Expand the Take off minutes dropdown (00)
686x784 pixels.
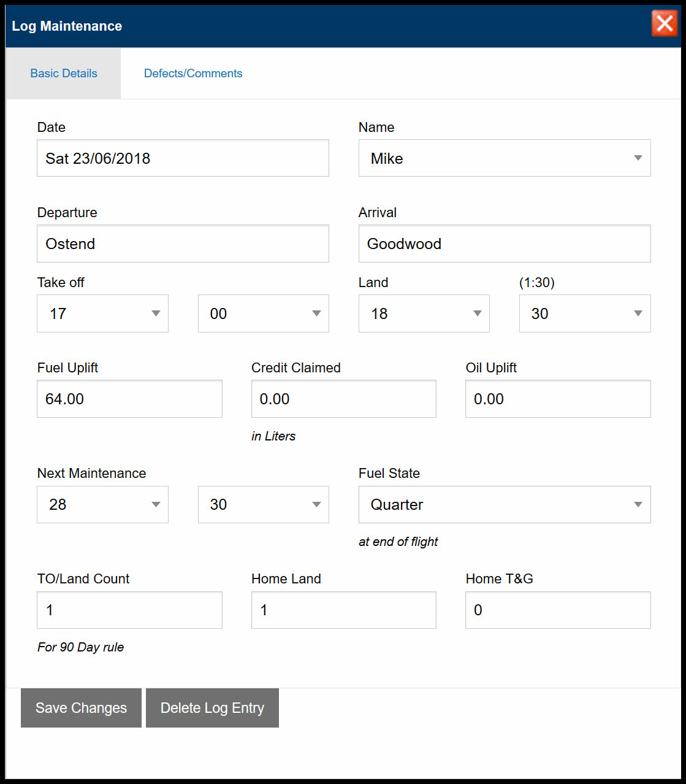(264, 313)
